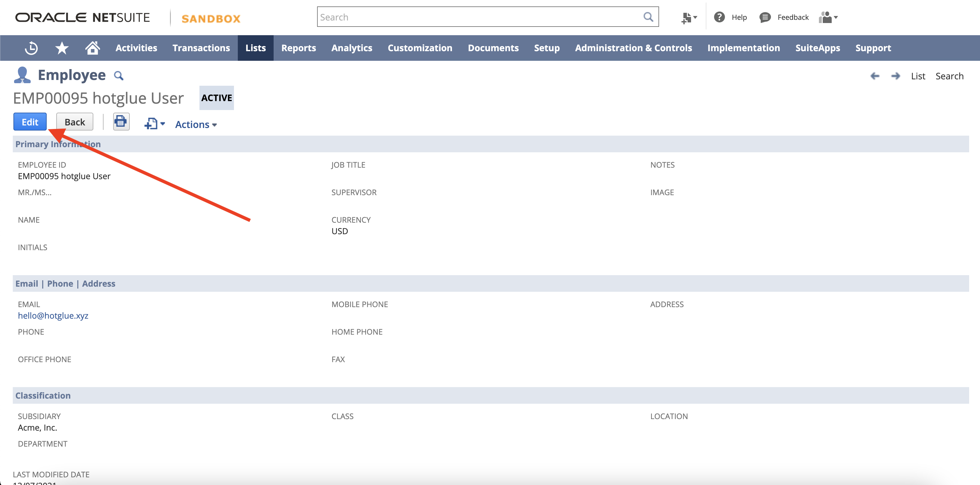The width and height of the screenshot is (980, 485).
Task: Click the Feedback speech bubble icon
Action: pos(765,18)
